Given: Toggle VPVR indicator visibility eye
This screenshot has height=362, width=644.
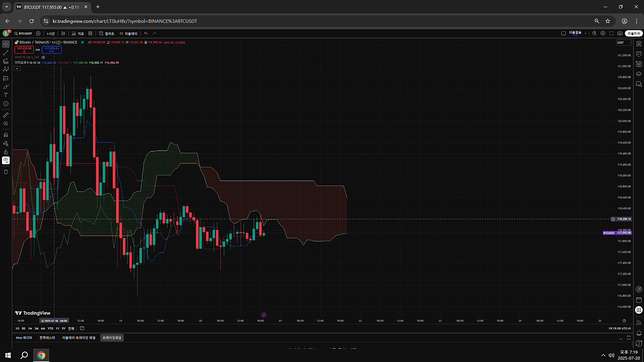Looking at the screenshot, I should click(x=43, y=57).
